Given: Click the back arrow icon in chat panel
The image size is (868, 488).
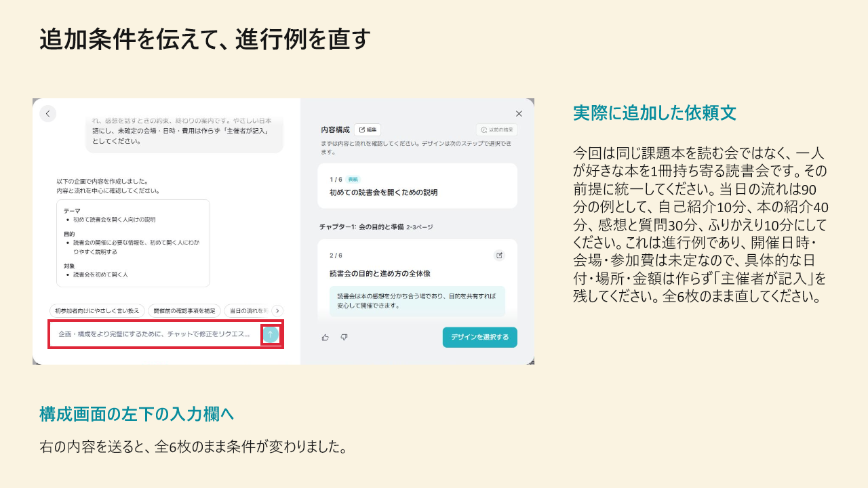Looking at the screenshot, I should coord(47,114).
